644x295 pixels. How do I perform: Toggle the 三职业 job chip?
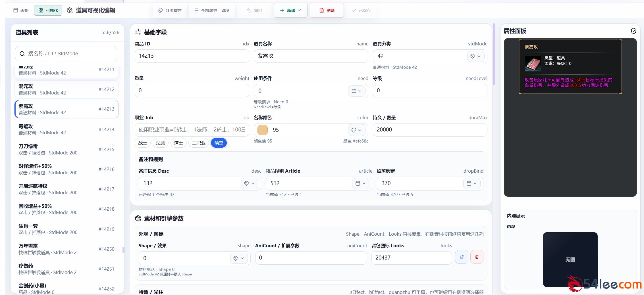click(199, 143)
